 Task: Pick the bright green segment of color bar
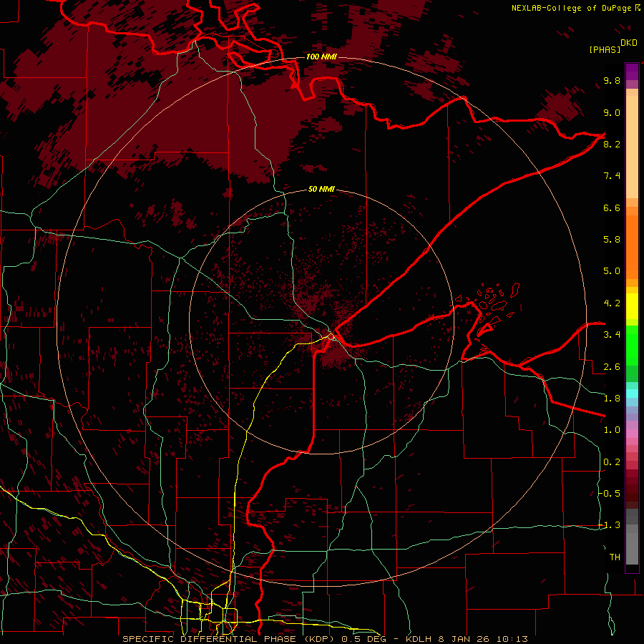(x=632, y=345)
